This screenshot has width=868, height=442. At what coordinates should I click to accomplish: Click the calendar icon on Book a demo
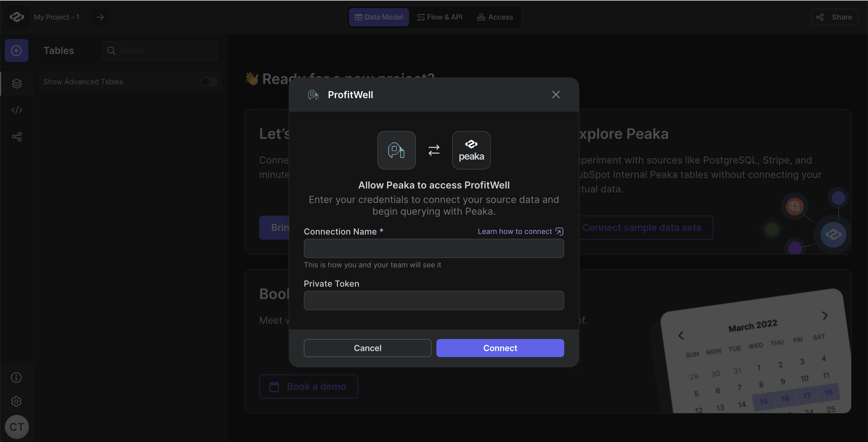(x=274, y=387)
